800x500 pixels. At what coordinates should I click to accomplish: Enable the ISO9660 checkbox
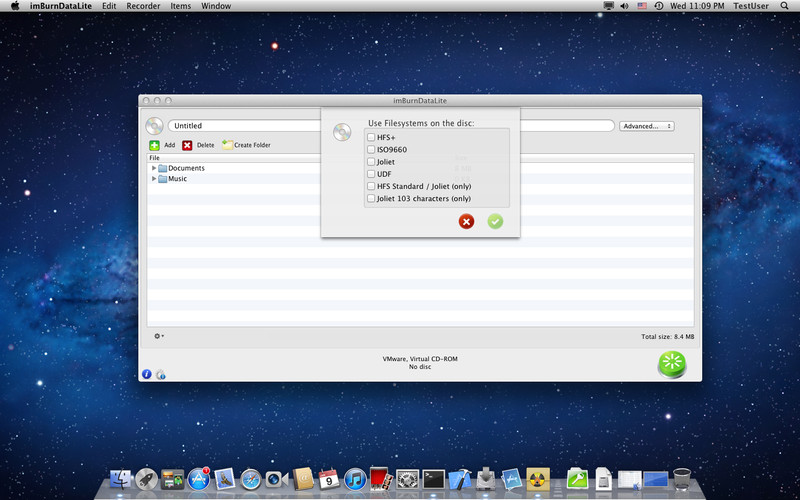[x=371, y=149]
